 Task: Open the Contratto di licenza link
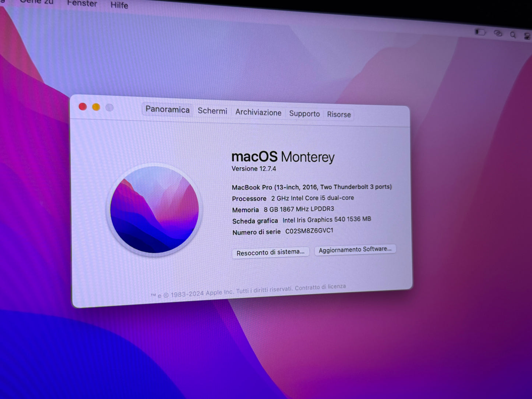320,287
